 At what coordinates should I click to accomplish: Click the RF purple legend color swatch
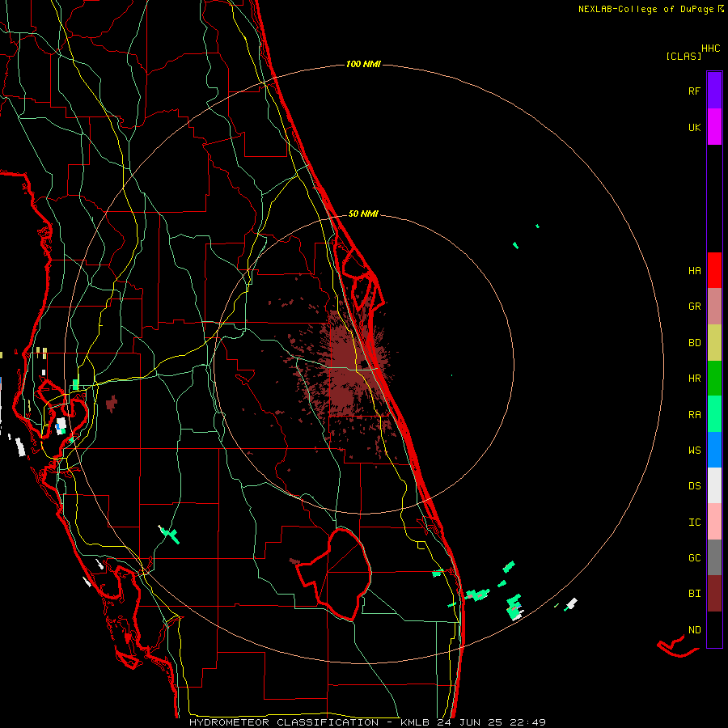714,91
